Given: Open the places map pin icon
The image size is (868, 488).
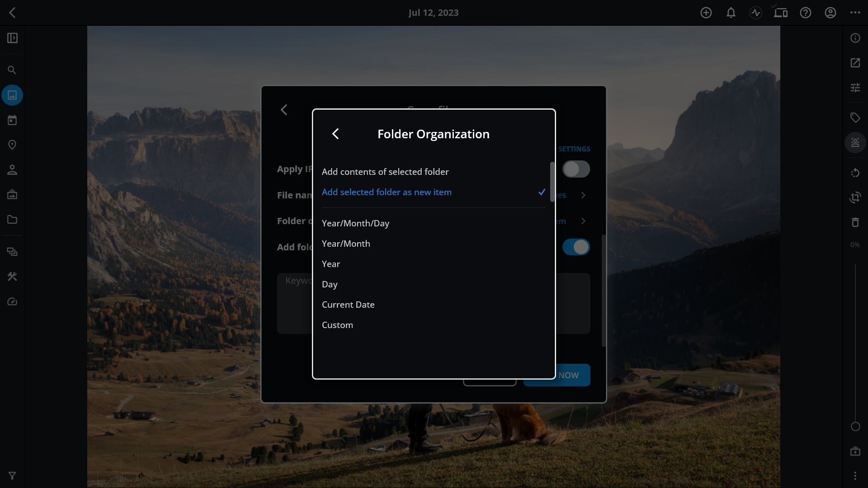Looking at the screenshot, I should [x=12, y=145].
